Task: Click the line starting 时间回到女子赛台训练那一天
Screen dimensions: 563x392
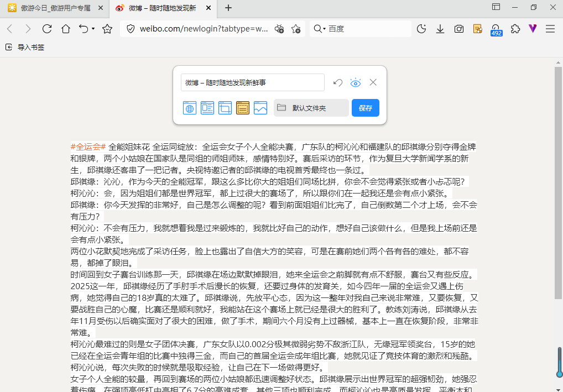Action: (274, 275)
